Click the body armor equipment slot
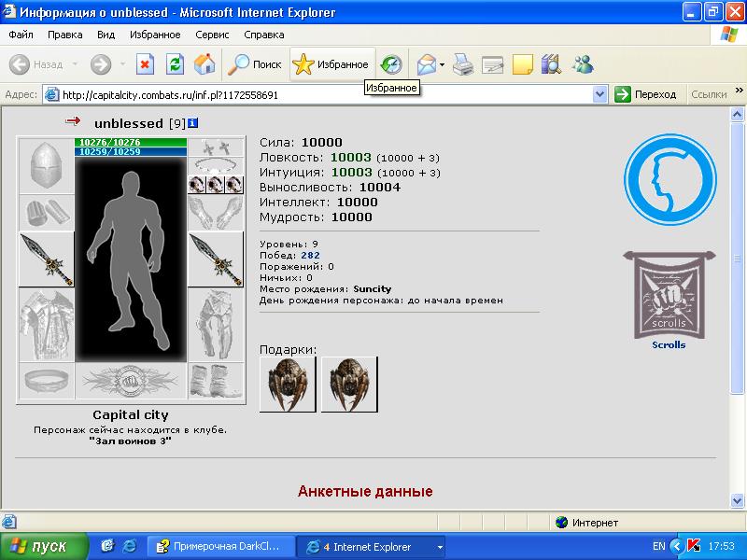Viewport: 747px width, 560px height. pyautogui.click(x=46, y=325)
